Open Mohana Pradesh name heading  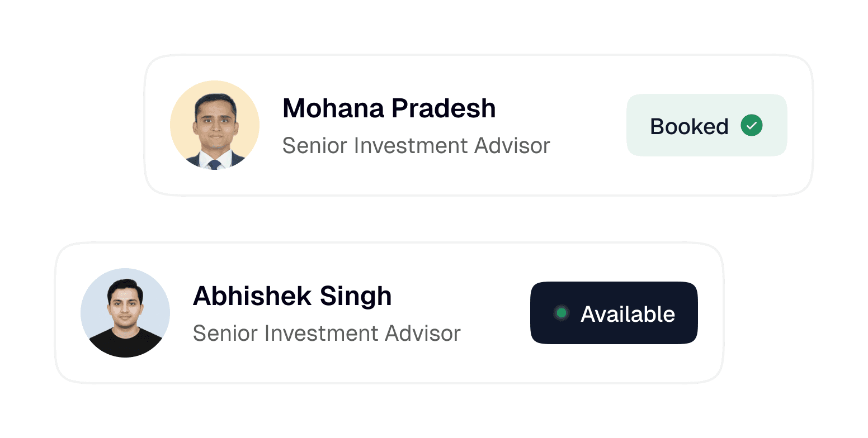(389, 108)
